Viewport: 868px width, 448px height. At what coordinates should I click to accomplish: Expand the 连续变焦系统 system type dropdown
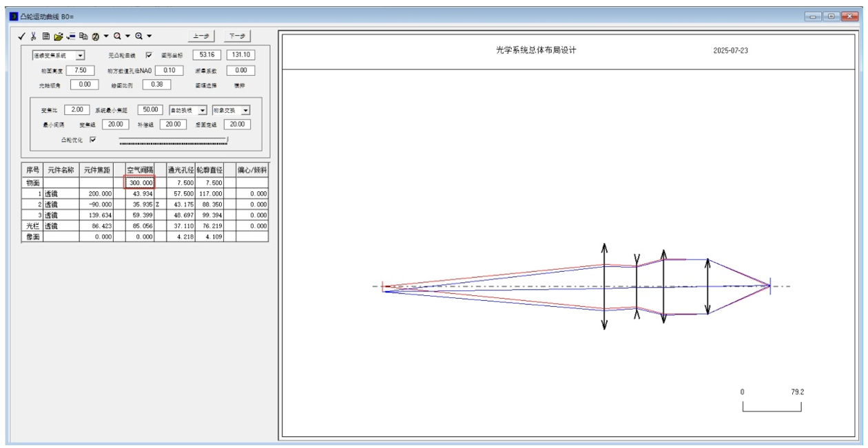(80, 55)
